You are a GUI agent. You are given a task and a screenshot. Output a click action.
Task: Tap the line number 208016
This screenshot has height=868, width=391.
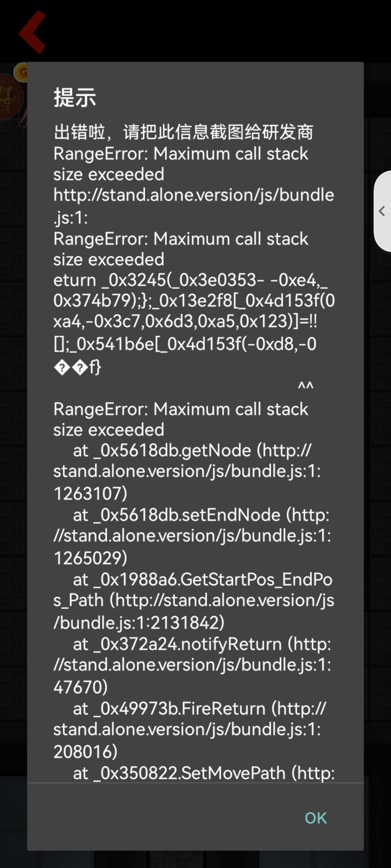coord(85,752)
